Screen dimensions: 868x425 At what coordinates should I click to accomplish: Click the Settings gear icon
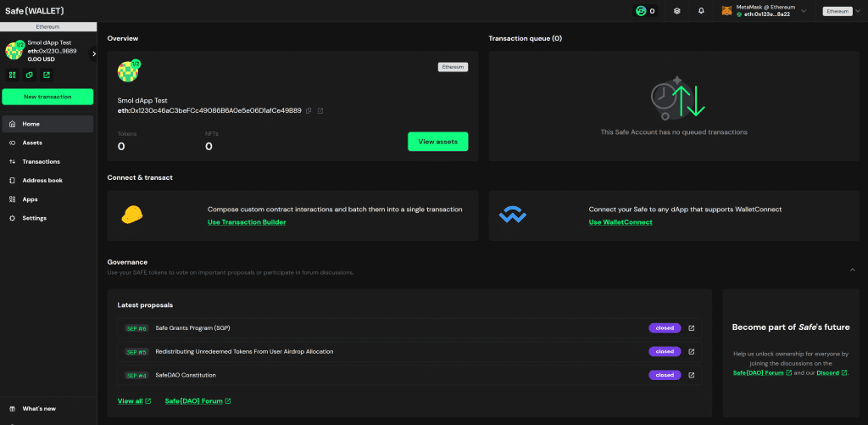tap(12, 218)
